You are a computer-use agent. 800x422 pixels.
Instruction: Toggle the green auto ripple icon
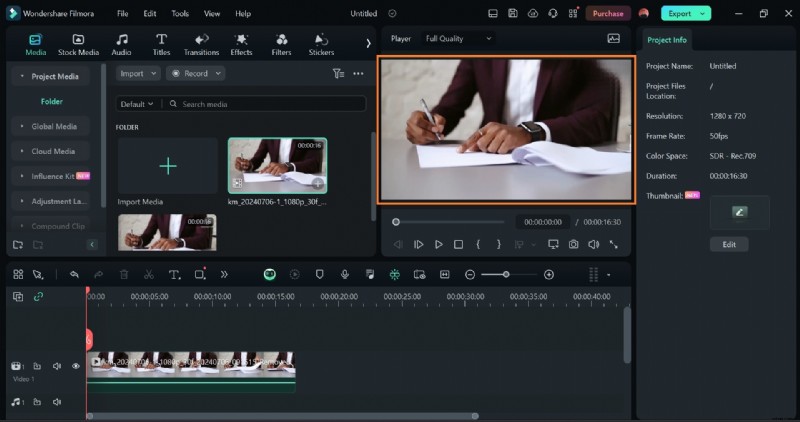(394, 275)
